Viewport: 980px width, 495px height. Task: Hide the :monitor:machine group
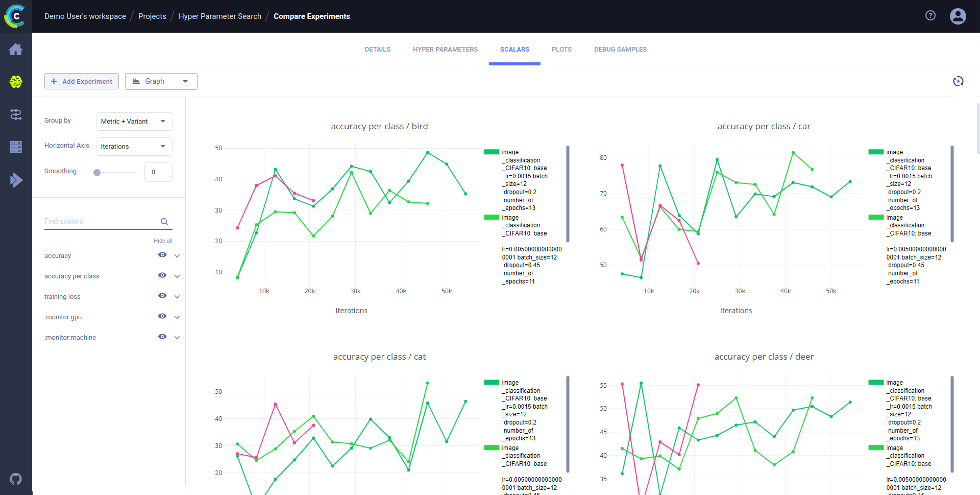pos(162,337)
